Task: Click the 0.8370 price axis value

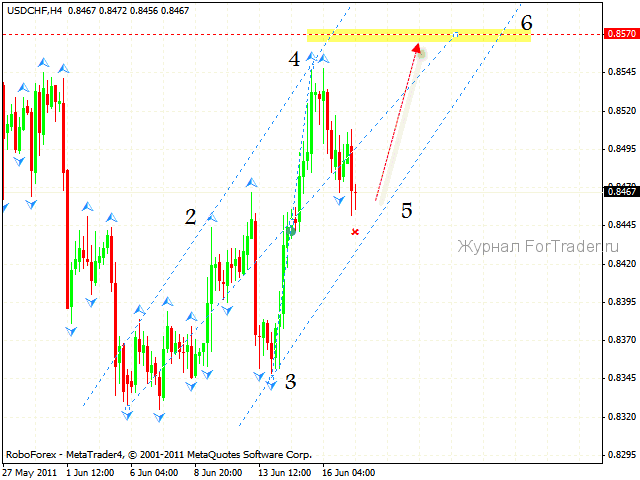Action: pos(622,340)
